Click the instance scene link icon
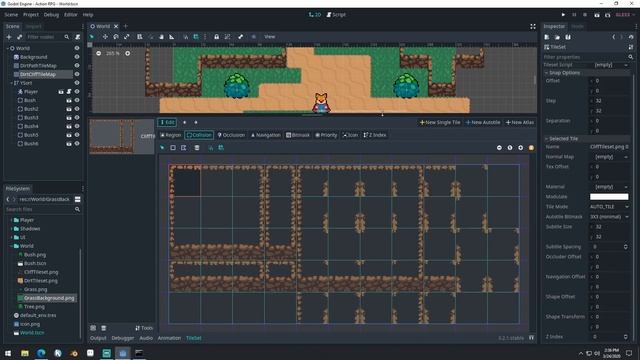640x360 pixels. point(19,37)
